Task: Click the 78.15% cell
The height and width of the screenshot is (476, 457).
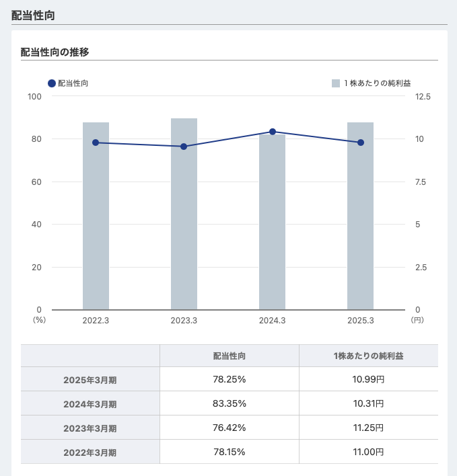Action: (230, 452)
